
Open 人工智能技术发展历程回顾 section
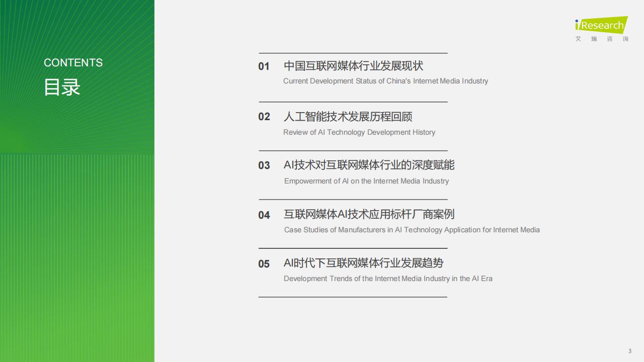point(348,117)
